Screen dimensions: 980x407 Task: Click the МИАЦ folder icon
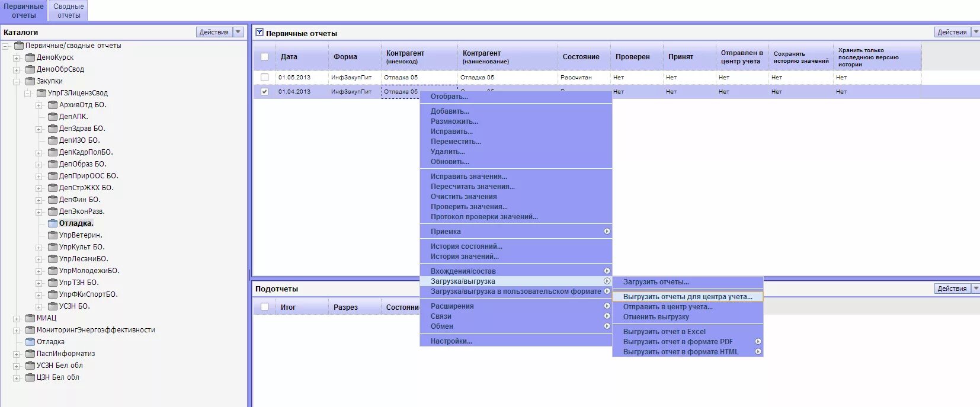[30, 318]
